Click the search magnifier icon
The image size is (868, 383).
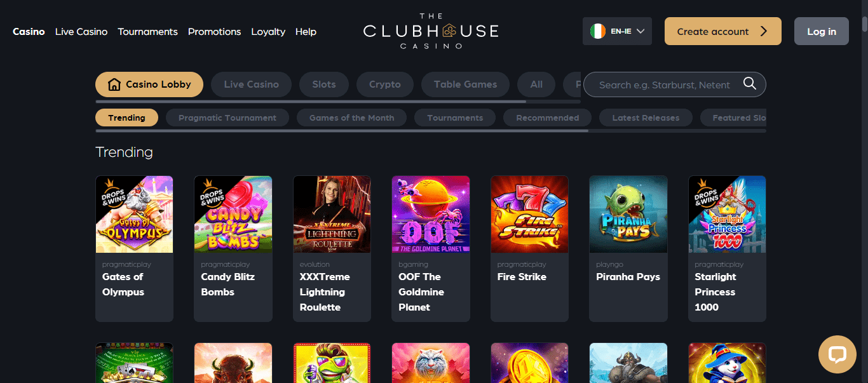click(x=750, y=84)
